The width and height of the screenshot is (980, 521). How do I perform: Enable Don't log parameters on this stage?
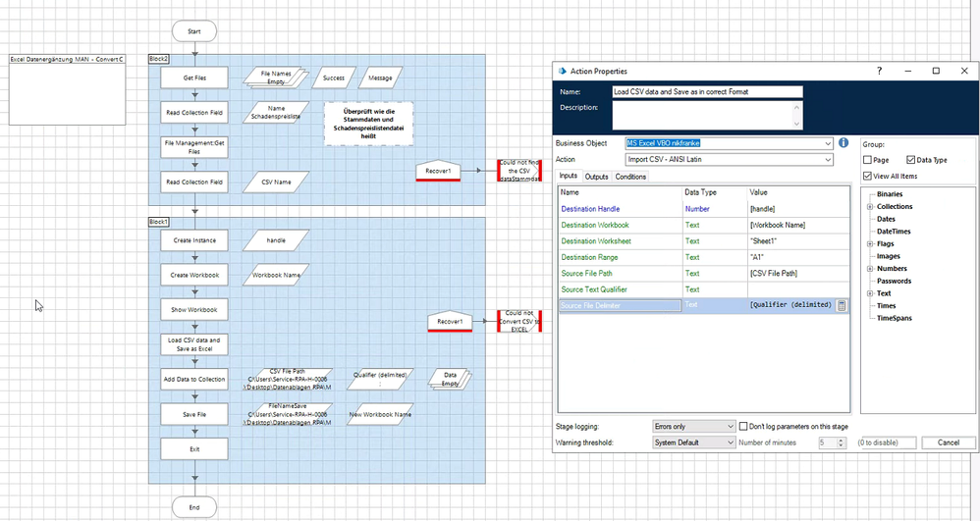[x=743, y=427]
